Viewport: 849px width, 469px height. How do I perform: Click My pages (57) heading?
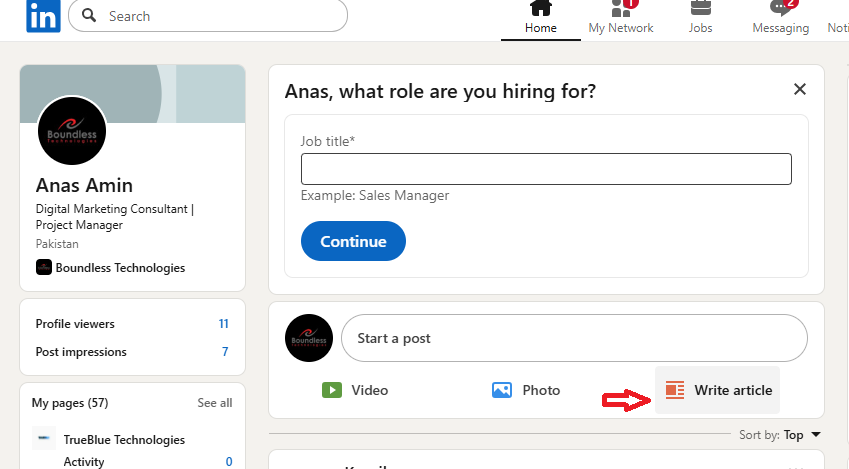click(70, 403)
